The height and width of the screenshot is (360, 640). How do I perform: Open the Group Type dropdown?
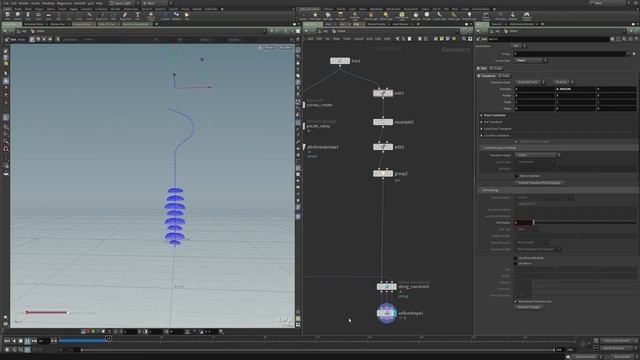(x=530, y=60)
